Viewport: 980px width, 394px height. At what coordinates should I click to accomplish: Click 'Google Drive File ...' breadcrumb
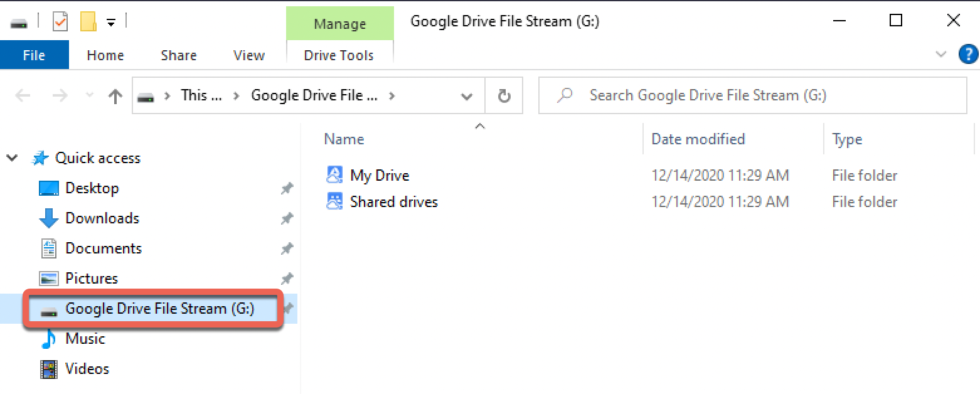[x=314, y=95]
